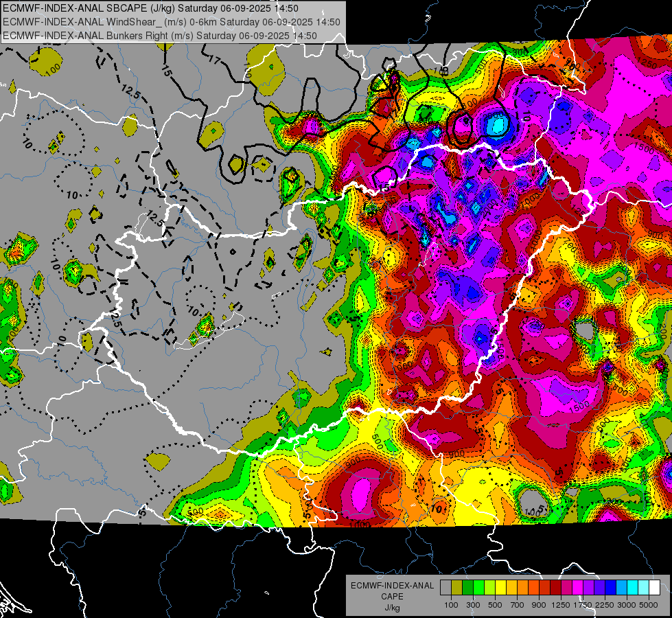Viewport: 672px width, 618px height.
Task: Select the bright green legend swatch
Action: click(x=478, y=587)
